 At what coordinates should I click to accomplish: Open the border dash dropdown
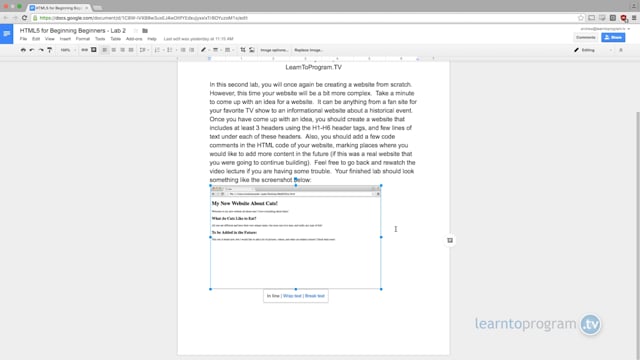pyautogui.click(x=229, y=50)
